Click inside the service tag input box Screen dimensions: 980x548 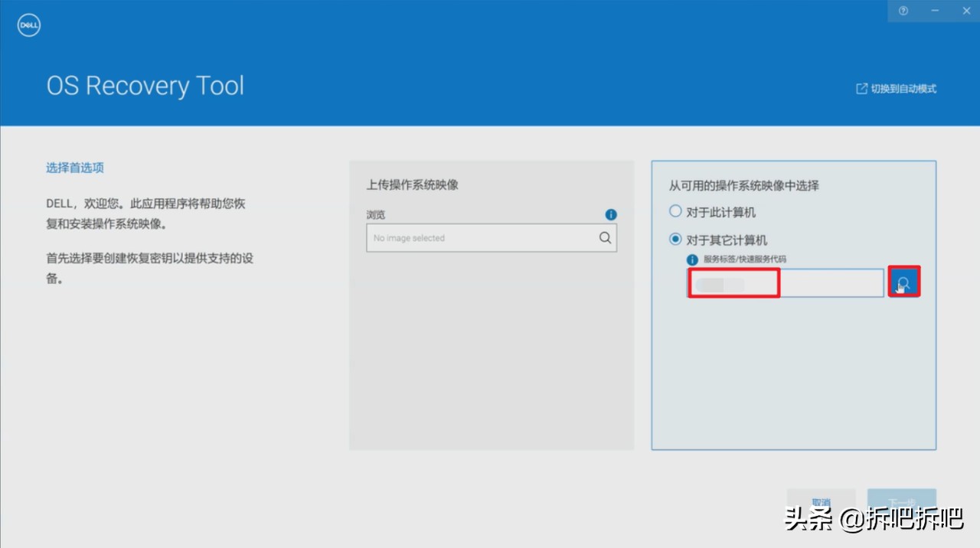click(785, 282)
